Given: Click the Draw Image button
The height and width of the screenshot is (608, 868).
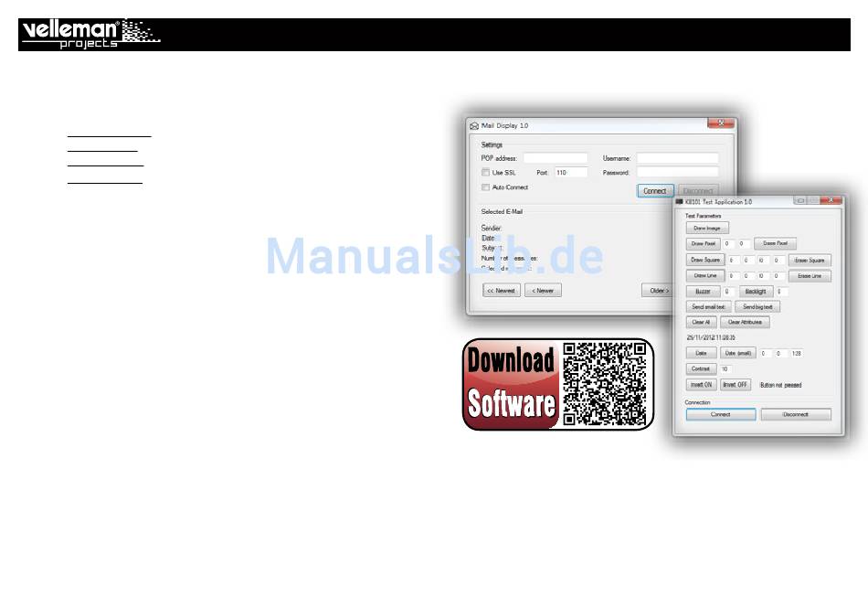Looking at the screenshot, I should pyautogui.click(x=707, y=229).
